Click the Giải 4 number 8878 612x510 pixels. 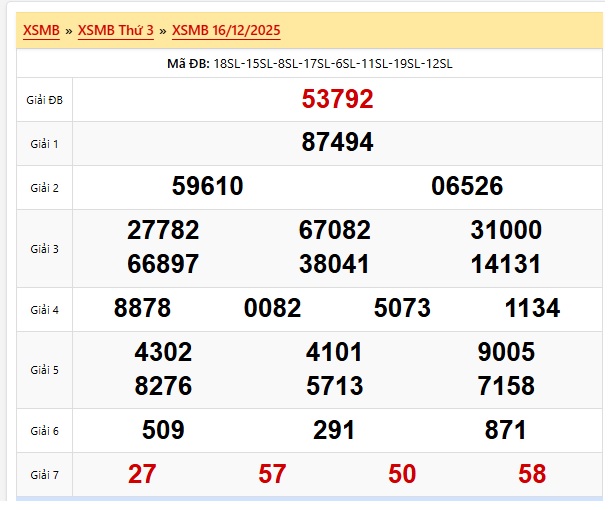pos(142,309)
